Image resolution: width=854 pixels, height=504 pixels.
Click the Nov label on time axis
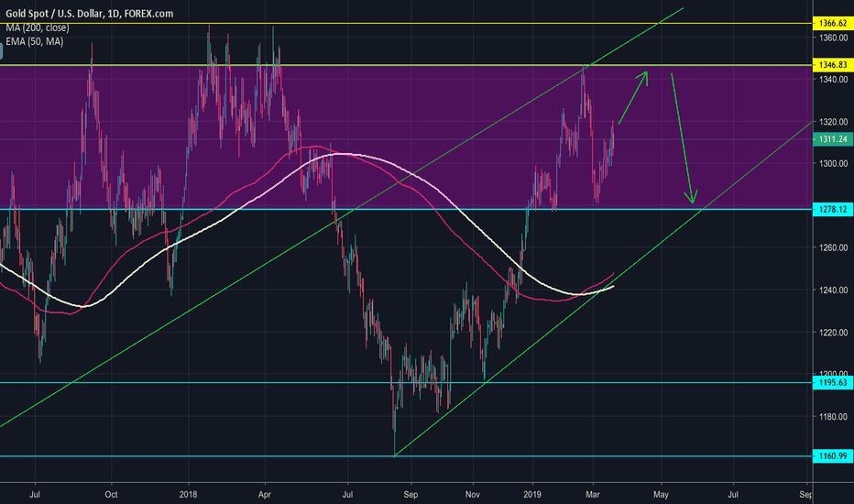pos(473,495)
